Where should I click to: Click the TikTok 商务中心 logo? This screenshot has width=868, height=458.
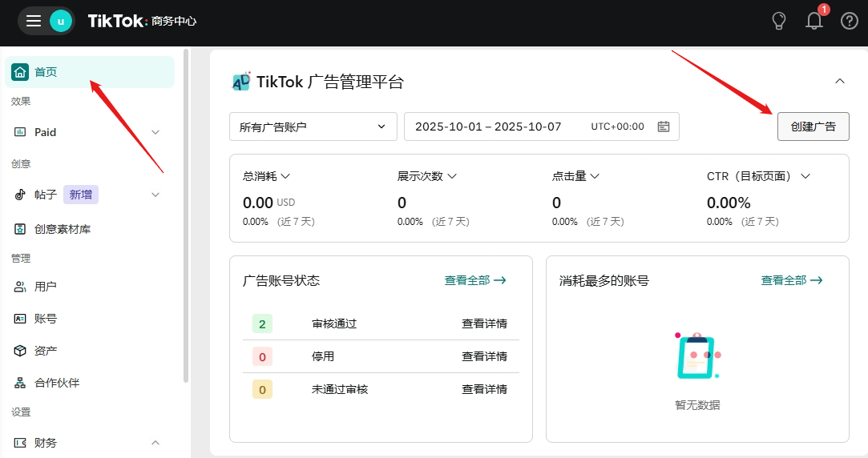pyautogui.click(x=142, y=21)
